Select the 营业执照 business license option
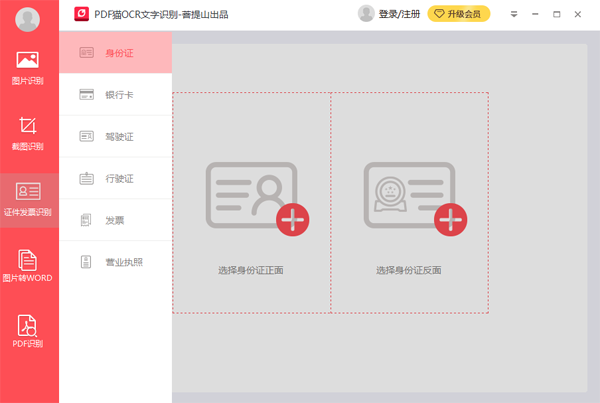600x403 pixels. [116, 262]
